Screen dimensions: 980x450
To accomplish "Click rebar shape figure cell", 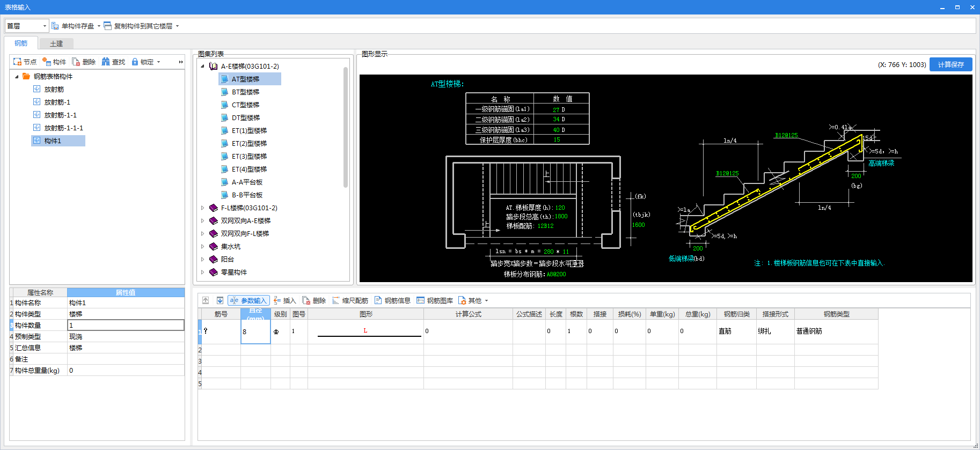I will [x=365, y=331].
